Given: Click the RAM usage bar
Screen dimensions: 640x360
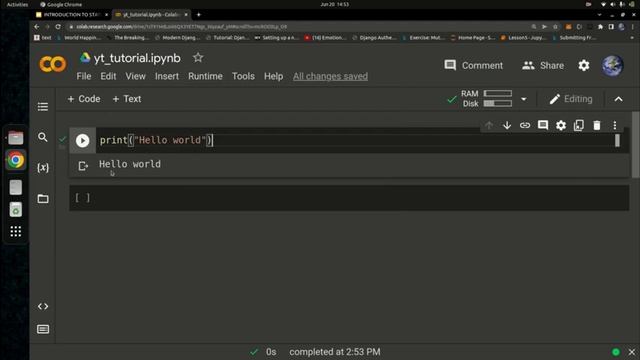Looking at the screenshot, I should point(498,93).
